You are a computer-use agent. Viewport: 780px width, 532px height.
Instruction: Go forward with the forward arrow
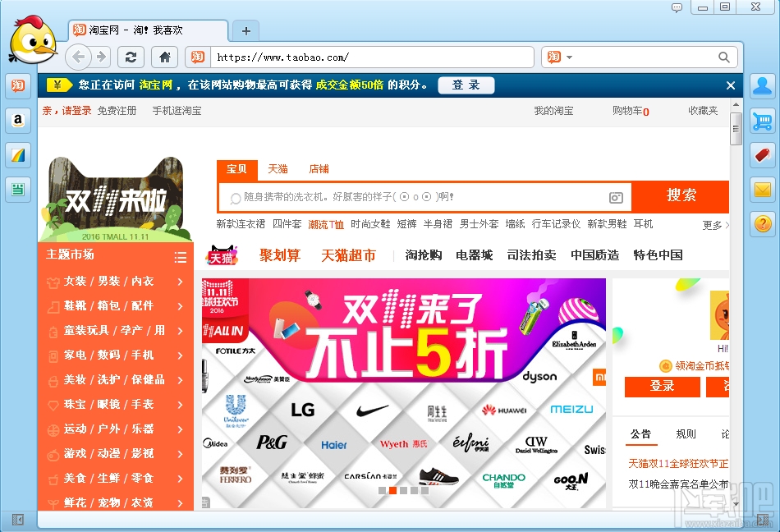[101, 57]
